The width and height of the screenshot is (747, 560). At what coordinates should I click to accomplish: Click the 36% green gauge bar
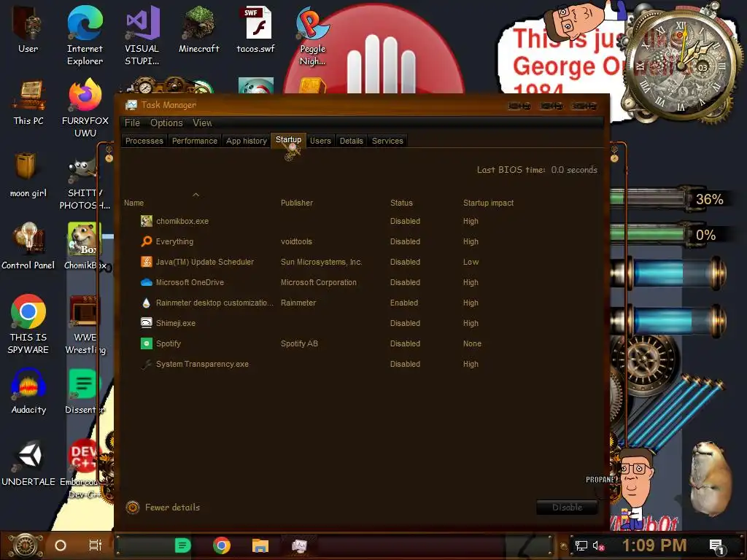click(648, 199)
